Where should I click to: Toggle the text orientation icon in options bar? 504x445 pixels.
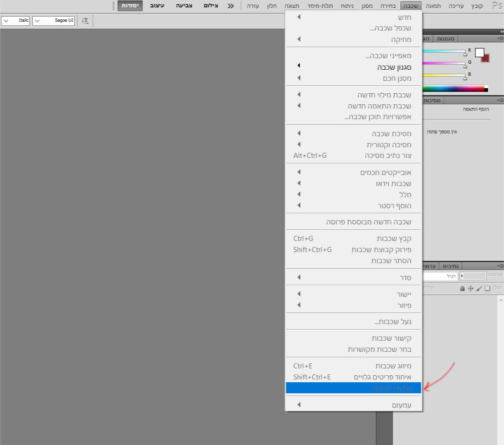(x=85, y=21)
